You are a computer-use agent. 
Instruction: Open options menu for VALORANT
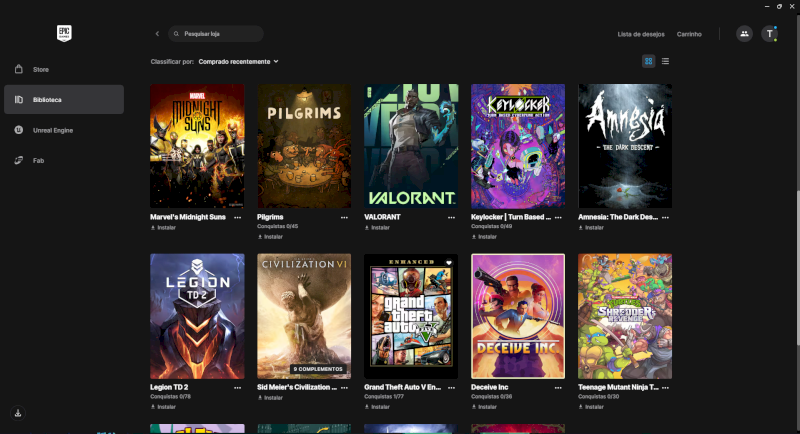(451, 217)
